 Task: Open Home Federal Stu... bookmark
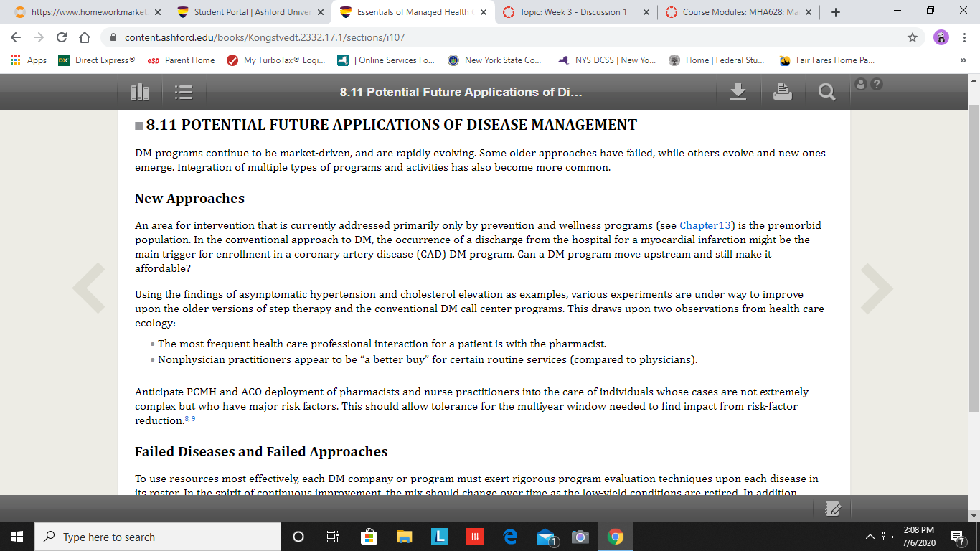click(717, 60)
